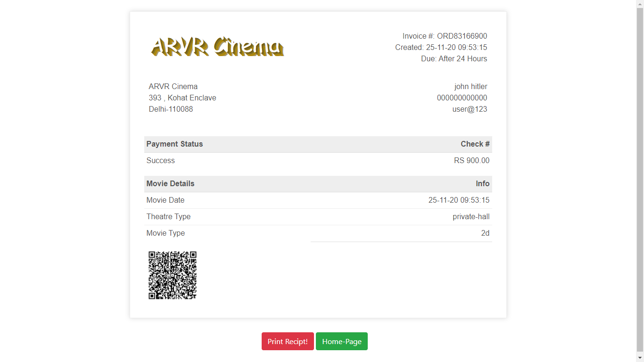Image resolution: width=644 pixels, height=362 pixels.
Task: Click the private-hall value
Action: (471, 217)
